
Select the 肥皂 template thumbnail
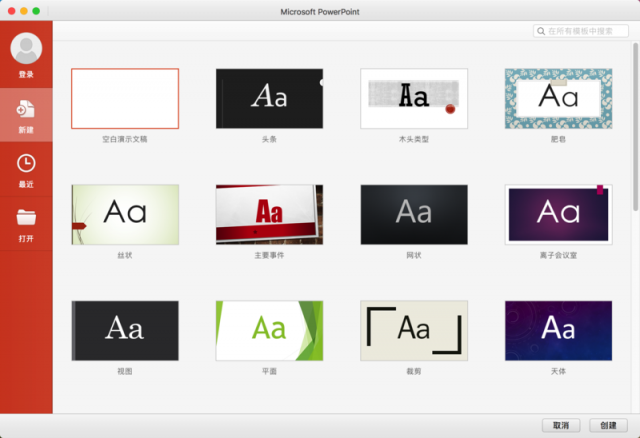point(558,98)
